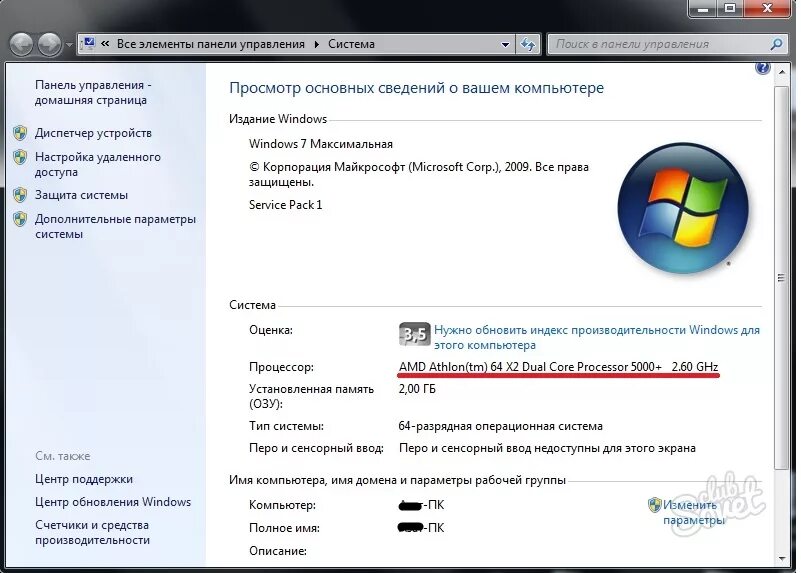801x573 pixels.
Task: Click shield icon beside 'Дополнительные параметры системы'
Action: pyautogui.click(x=20, y=219)
